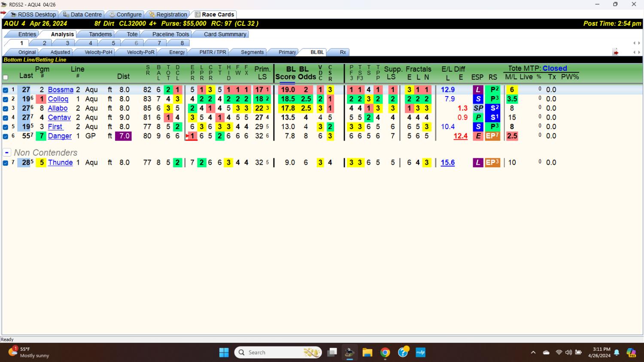Screen dimensions: 644x362
Task: Sort by Prim. LS column header
Action: pos(262,73)
